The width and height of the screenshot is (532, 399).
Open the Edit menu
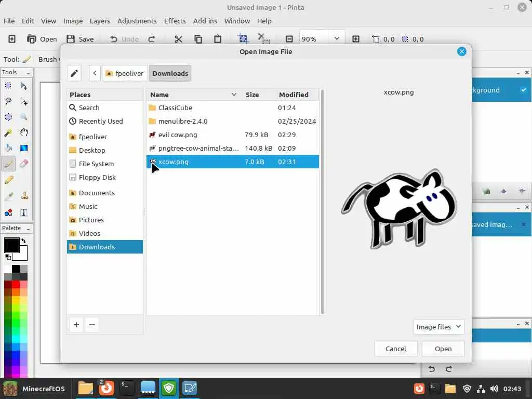(28, 21)
